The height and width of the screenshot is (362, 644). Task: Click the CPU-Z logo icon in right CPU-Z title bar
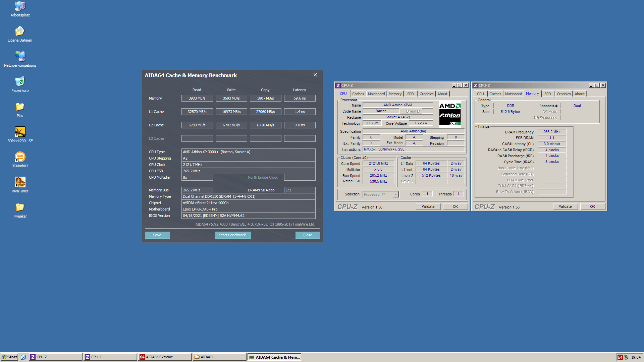[475, 85]
